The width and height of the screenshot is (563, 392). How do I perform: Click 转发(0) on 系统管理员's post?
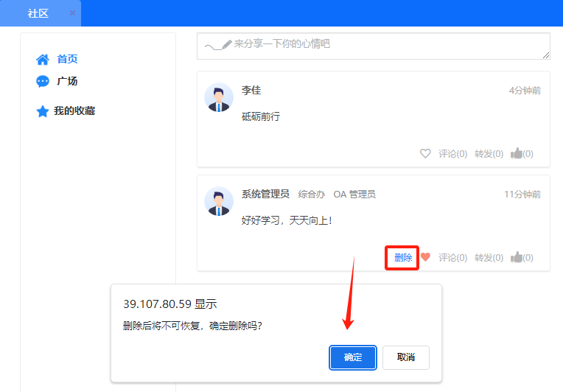pos(489,258)
